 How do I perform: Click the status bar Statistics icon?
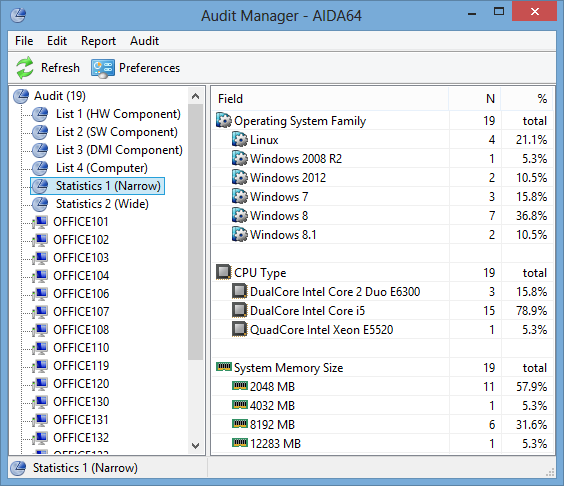(18, 468)
